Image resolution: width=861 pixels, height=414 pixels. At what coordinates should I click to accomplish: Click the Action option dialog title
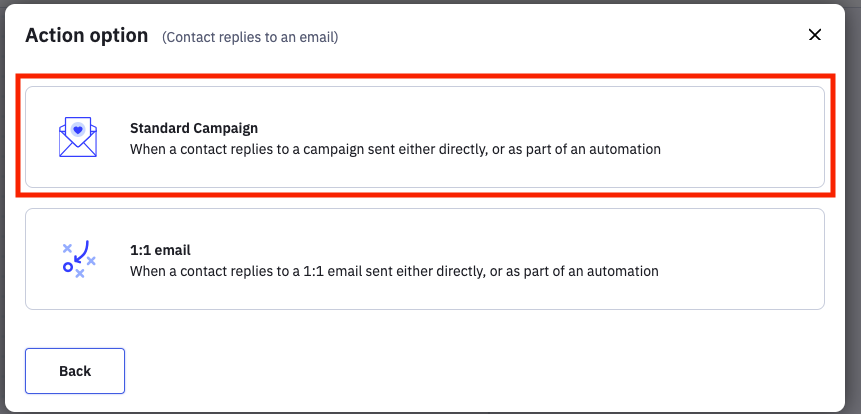pyautogui.click(x=87, y=36)
